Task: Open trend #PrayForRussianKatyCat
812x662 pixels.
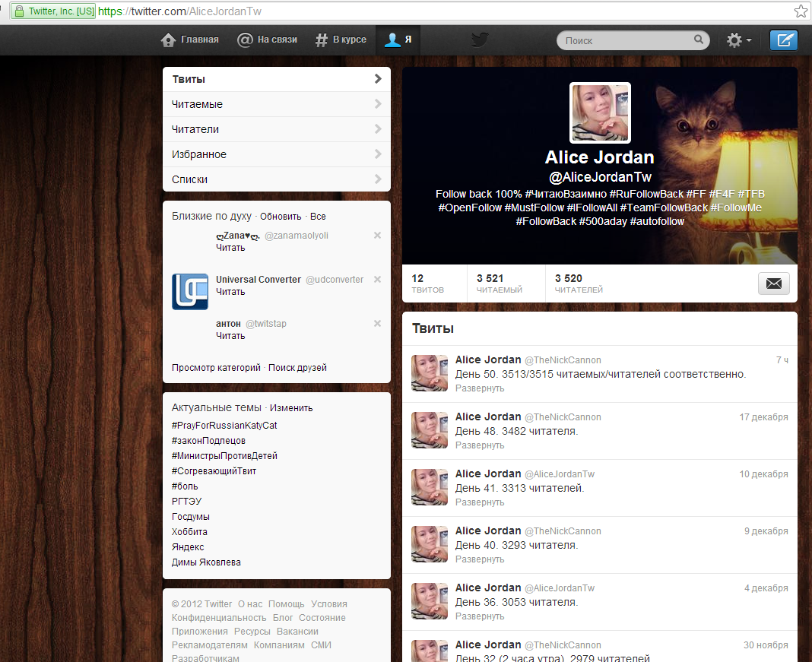Action: (x=224, y=426)
